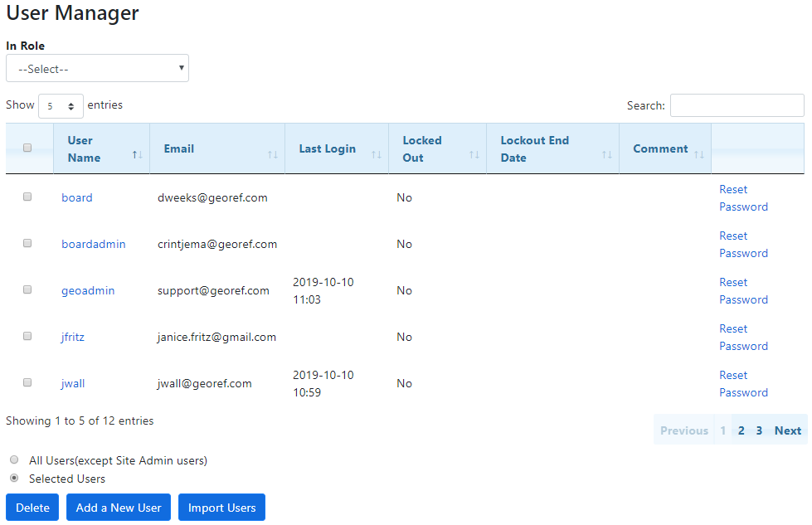The image size is (812, 525).
Task: Go to page 2 of user entries
Action: [x=741, y=430]
